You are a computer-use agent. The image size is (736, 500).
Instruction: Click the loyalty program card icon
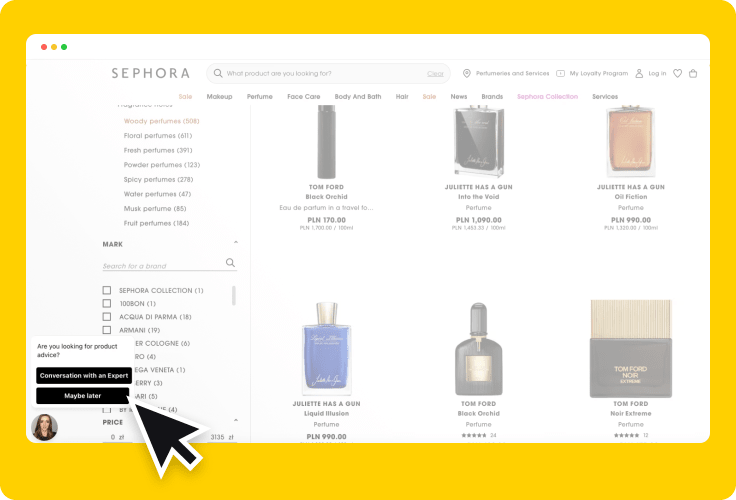click(x=560, y=73)
